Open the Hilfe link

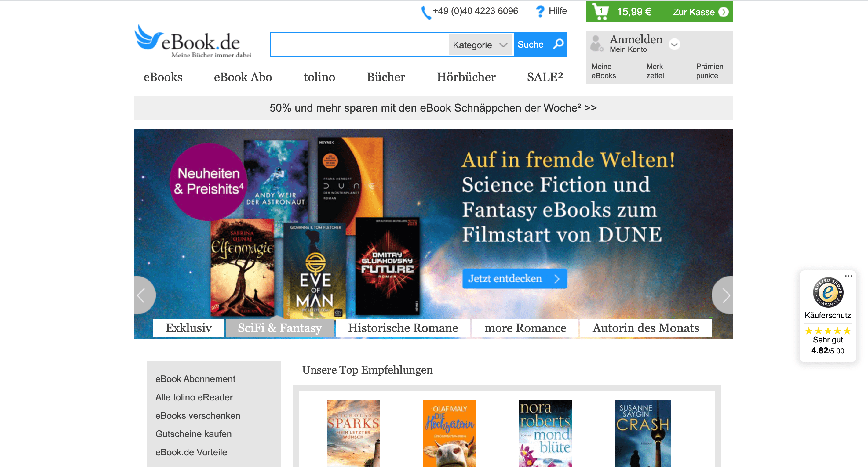click(x=558, y=11)
